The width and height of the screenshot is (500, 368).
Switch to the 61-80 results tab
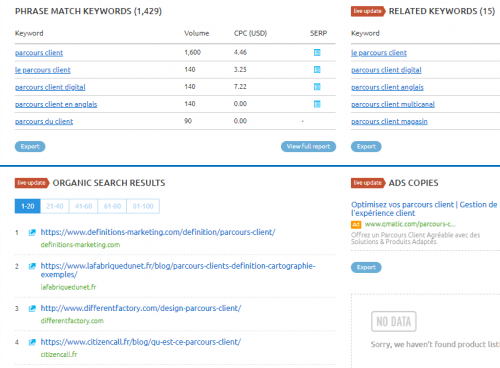click(x=112, y=206)
